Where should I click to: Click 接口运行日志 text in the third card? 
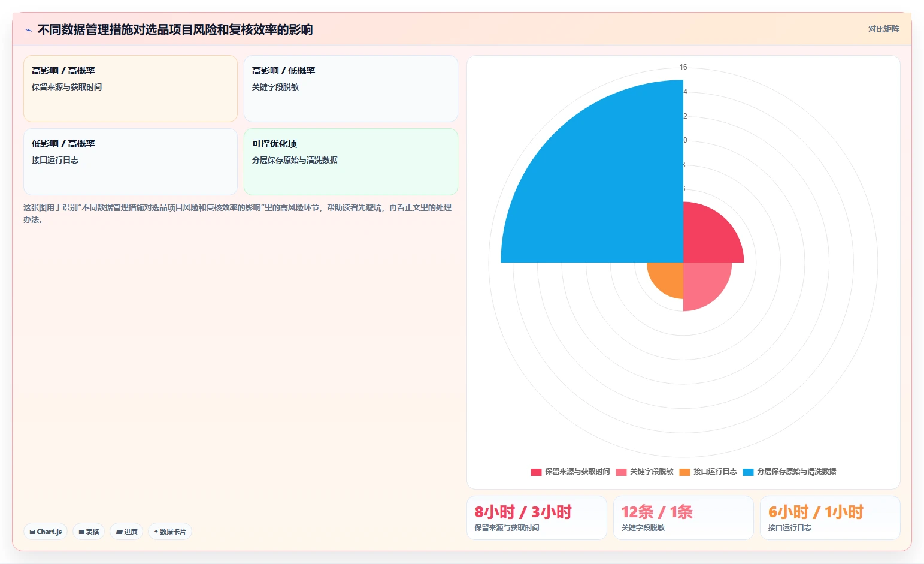[55, 160]
